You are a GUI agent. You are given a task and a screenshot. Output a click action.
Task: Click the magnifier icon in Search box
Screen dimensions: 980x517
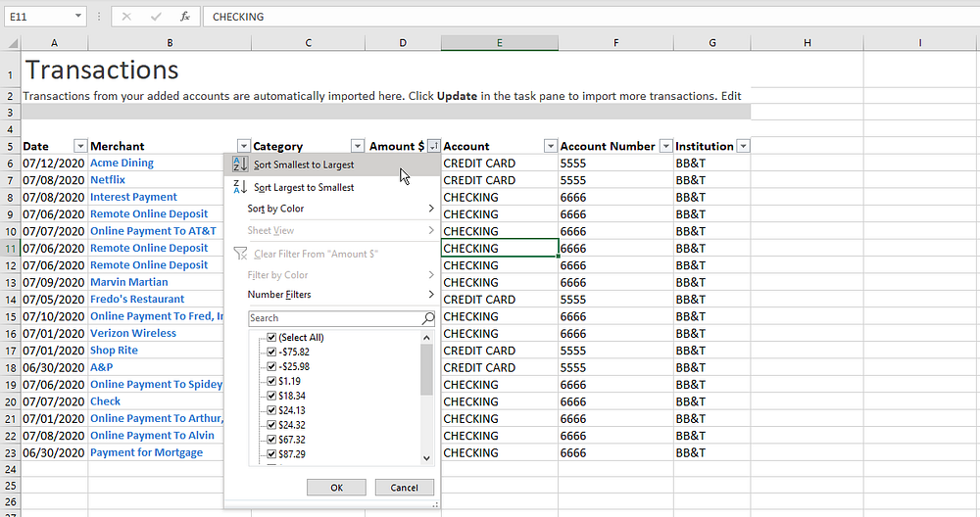[x=427, y=318]
